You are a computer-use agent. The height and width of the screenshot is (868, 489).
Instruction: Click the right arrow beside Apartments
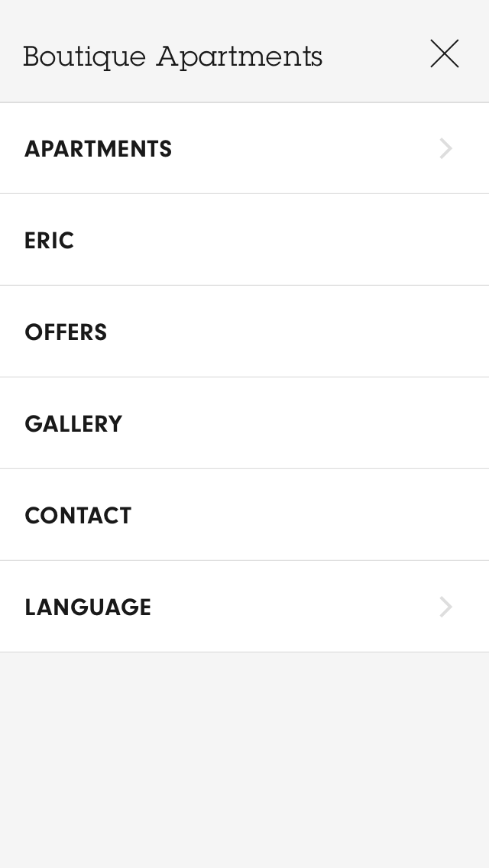[446, 148]
